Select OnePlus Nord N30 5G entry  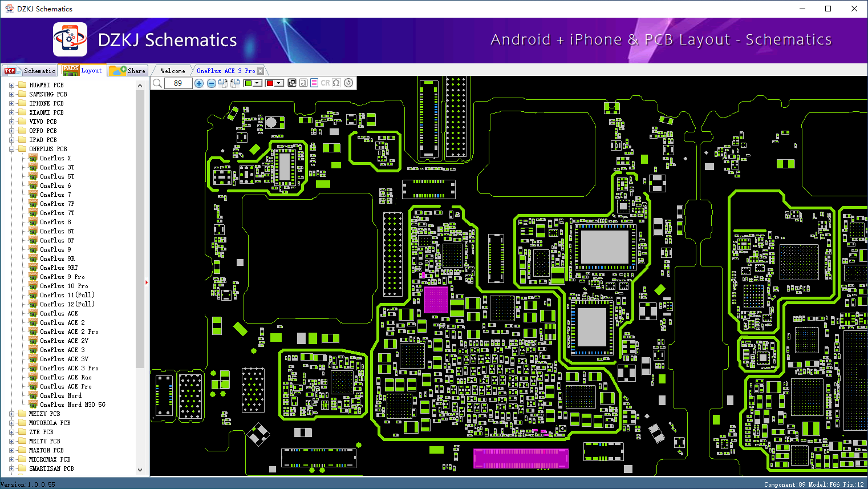(x=72, y=405)
